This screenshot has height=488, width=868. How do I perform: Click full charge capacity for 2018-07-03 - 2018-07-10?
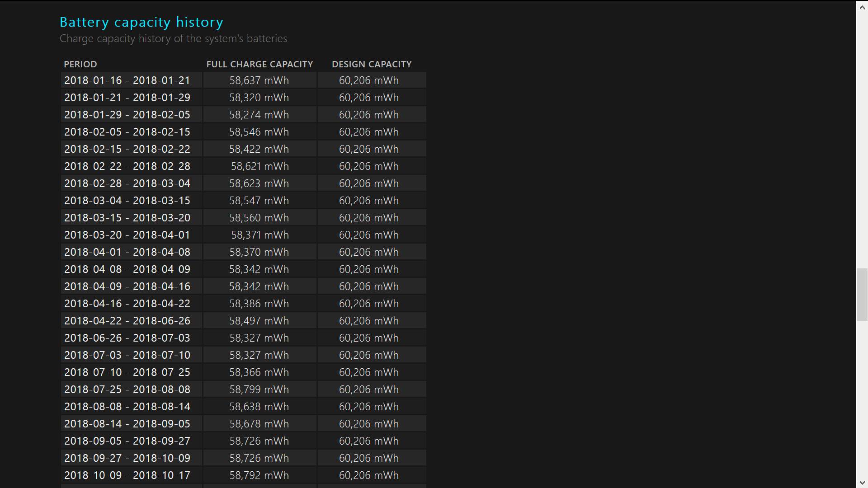259,355
